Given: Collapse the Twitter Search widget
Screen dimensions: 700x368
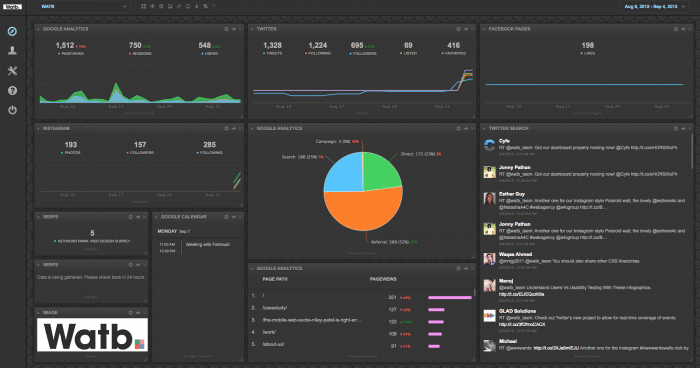Looking at the screenshot, I should (x=484, y=129).
